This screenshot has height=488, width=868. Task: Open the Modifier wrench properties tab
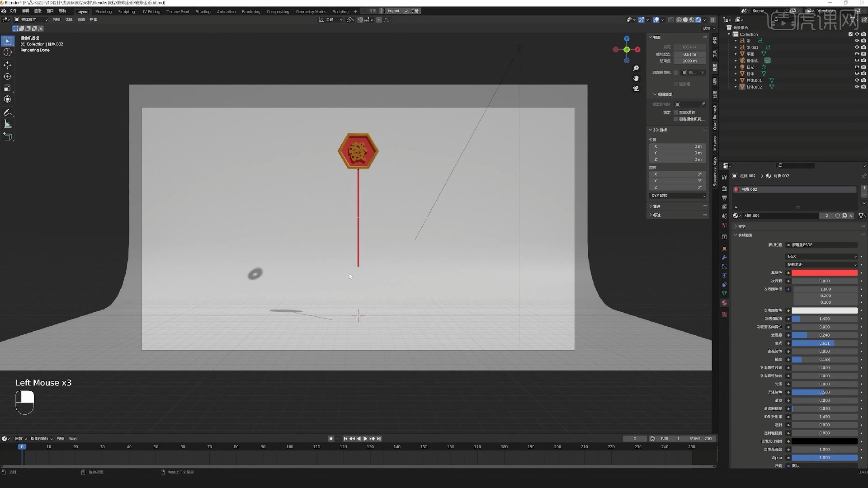click(724, 258)
